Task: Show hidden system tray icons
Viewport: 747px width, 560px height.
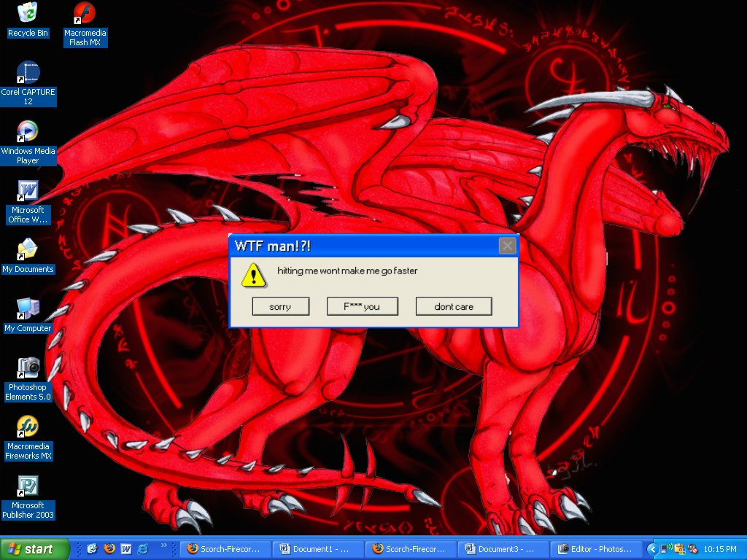Action: (652, 549)
